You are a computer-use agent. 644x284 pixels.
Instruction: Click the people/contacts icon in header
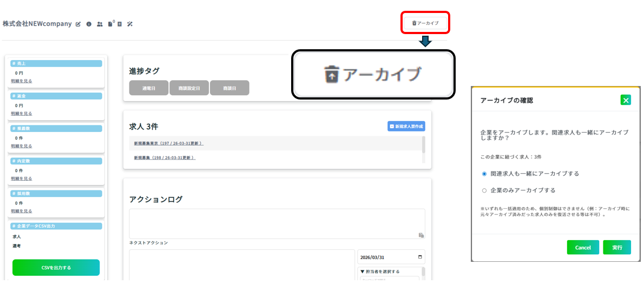[100, 24]
